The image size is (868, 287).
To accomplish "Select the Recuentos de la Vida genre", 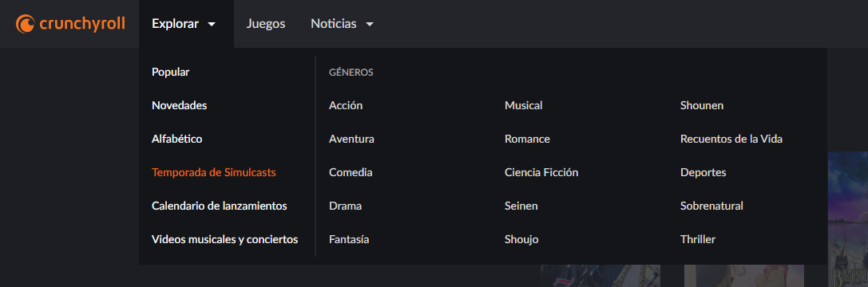I will (x=731, y=140).
